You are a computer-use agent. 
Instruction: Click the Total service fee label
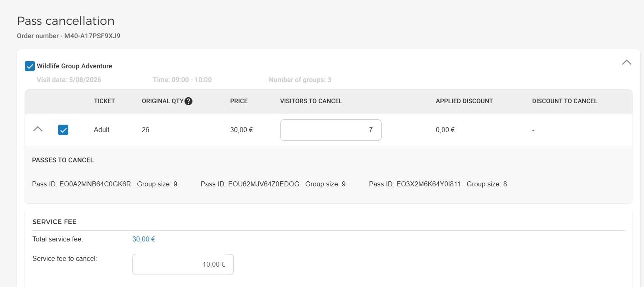pyautogui.click(x=58, y=239)
